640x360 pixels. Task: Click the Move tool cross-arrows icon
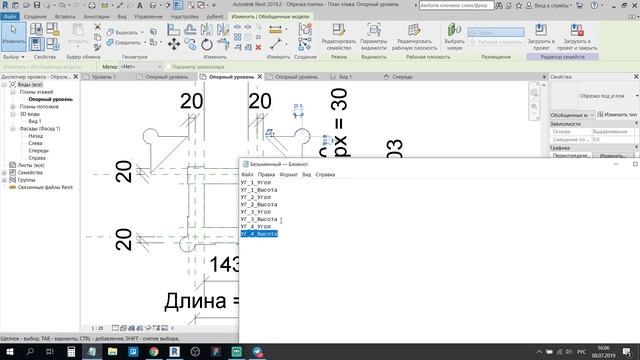pos(174,44)
